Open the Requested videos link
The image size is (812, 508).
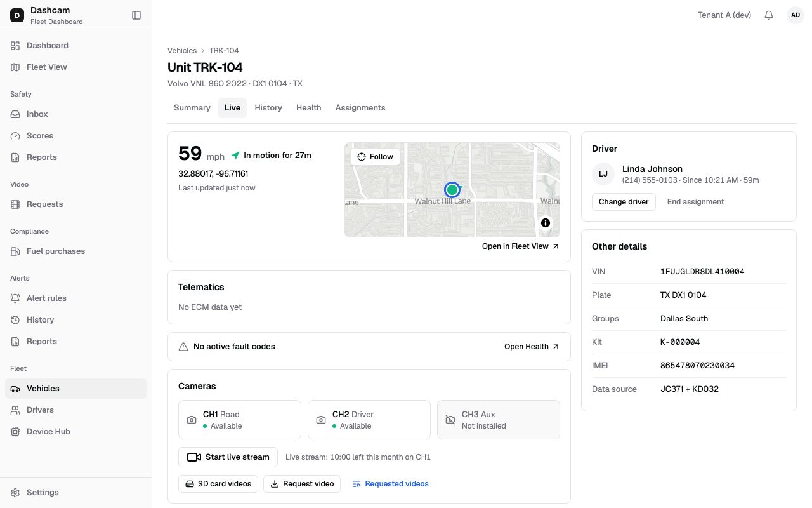pos(390,484)
